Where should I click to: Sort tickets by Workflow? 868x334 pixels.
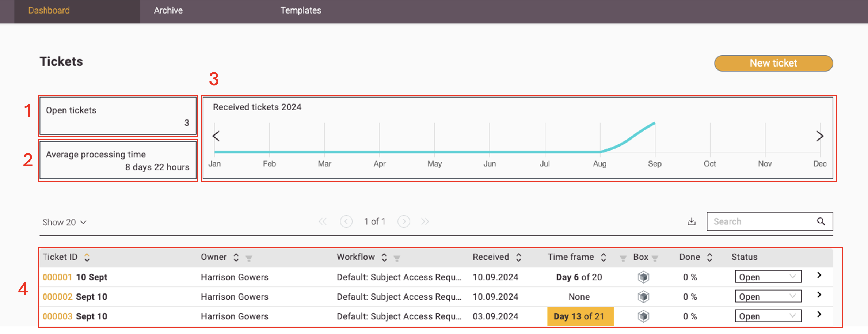[384, 257]
